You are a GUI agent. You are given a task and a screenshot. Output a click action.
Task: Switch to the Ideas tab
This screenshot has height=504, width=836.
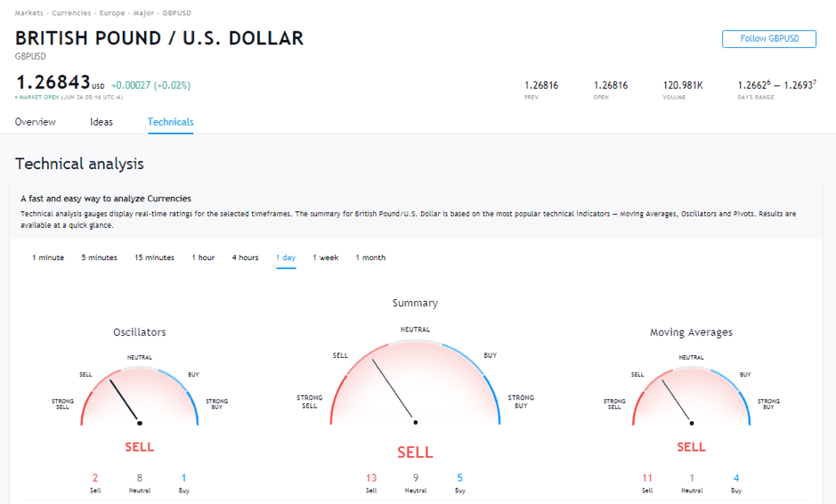coord(101,122)
